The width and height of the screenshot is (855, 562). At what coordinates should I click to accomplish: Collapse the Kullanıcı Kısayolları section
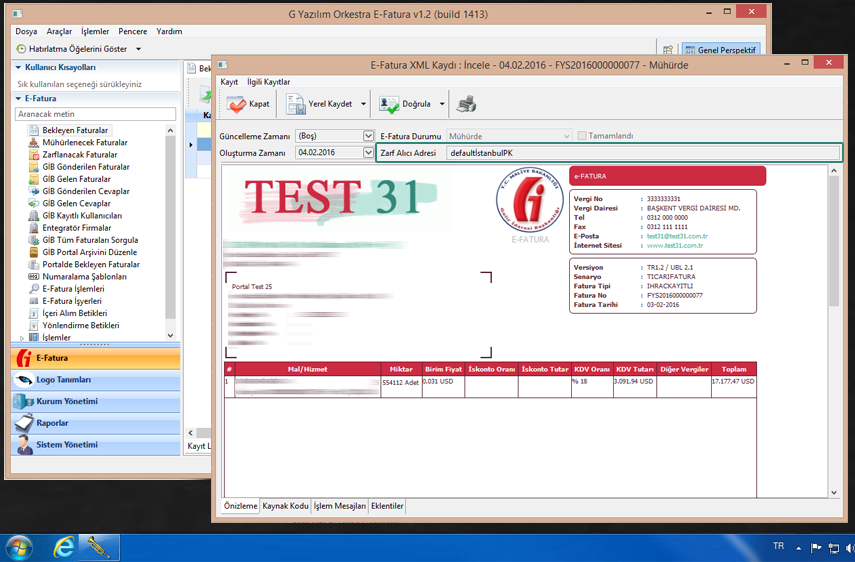pyautogui.click(x=18, y=68)
